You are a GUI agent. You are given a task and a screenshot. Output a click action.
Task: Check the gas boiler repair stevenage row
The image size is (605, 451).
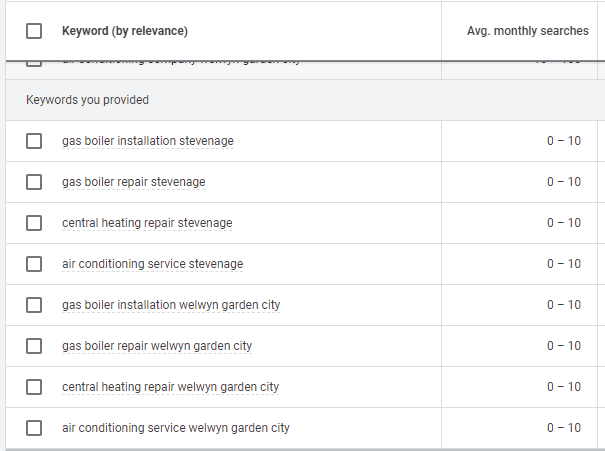tap(34, 182)
